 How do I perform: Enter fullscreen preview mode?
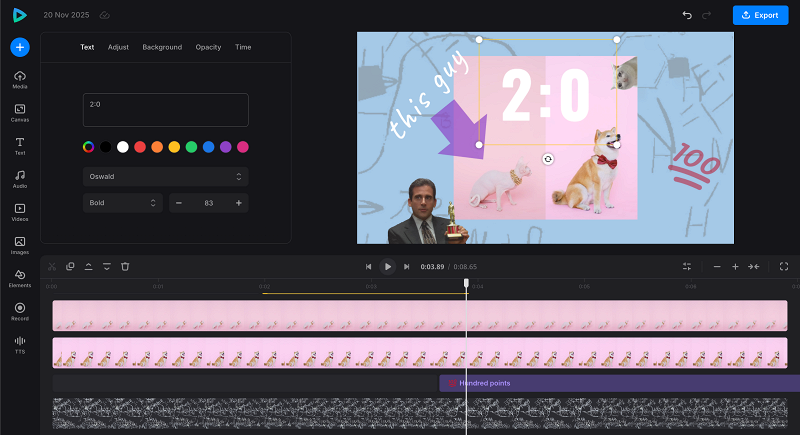(784, 267)
